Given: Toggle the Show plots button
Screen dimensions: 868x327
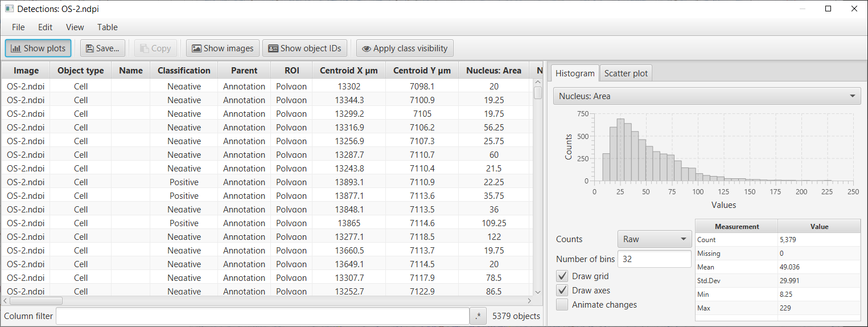Looking at the screenshot, I should (x=38, y=48).
